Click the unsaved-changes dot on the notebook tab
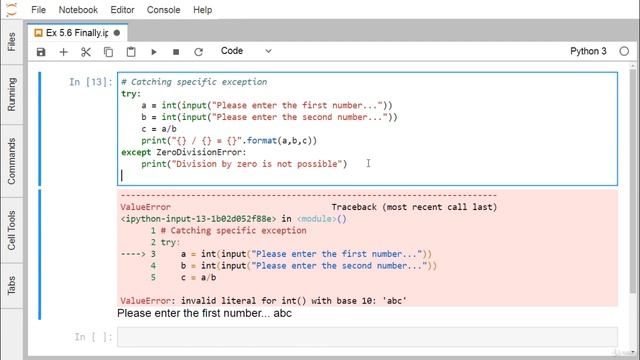This screenshot has height=360, width=640. pyautogui.click(x=117, y=33)
